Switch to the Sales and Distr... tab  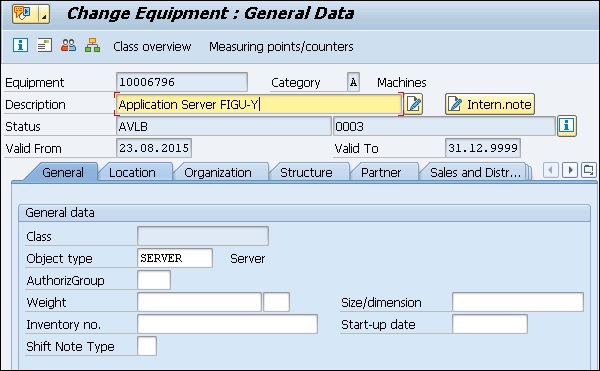[475, 172]
